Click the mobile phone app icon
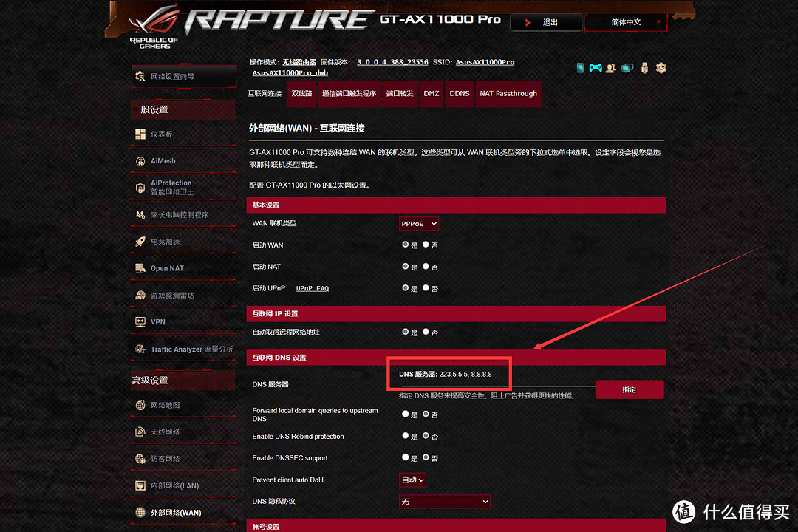The image size is (798, 532). coord(581,68)
